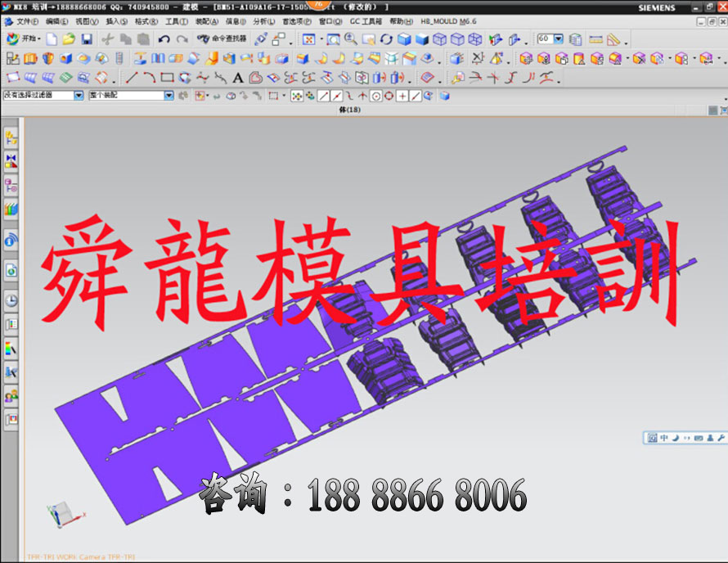Click the 开始 Start button

coord(23,39)
